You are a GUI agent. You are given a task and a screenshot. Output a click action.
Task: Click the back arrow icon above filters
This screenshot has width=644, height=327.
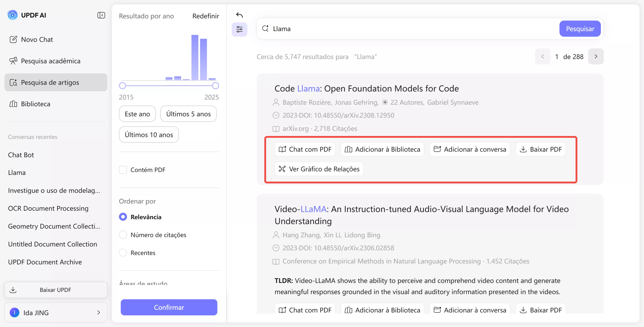click(x=239, y=15)
